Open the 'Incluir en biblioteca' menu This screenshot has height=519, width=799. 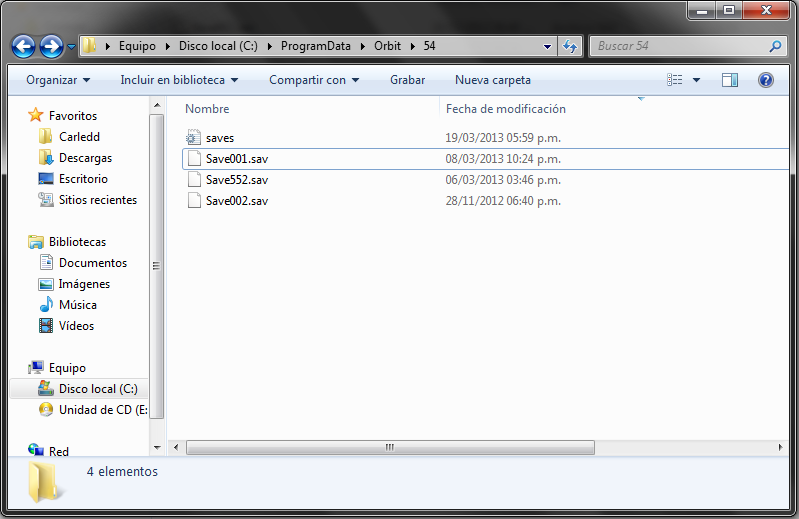179,80
